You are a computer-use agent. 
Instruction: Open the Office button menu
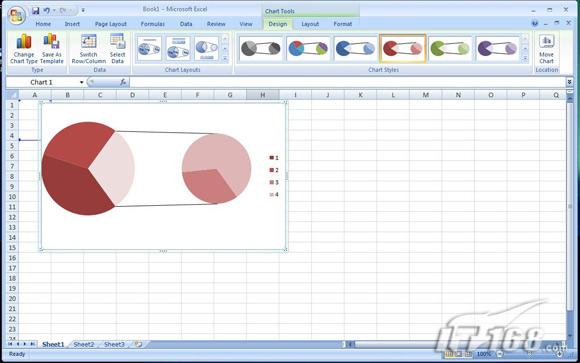[16, 15]
